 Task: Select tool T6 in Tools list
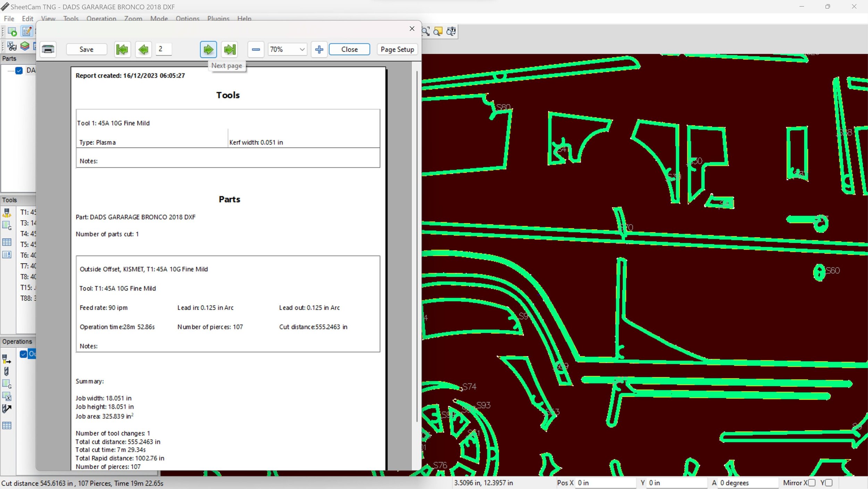(28, 255)
